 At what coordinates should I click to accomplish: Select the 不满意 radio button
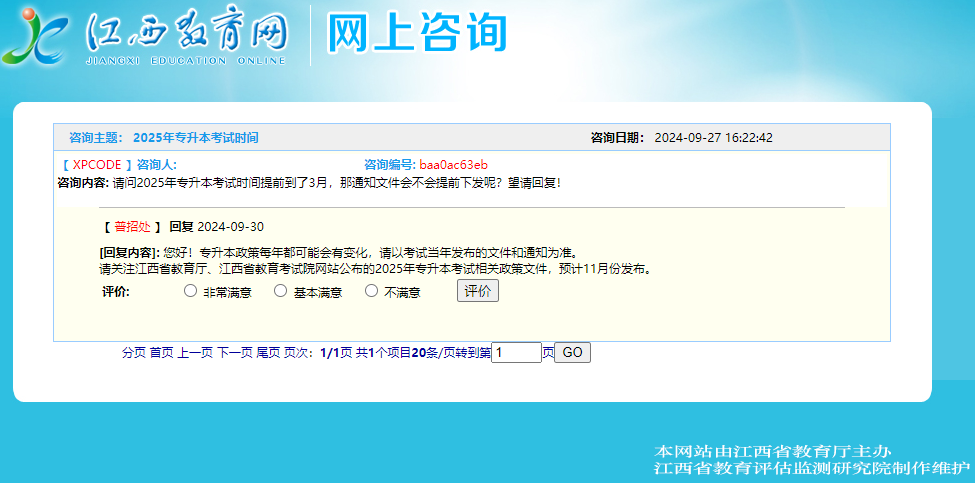[x=371, y=291]
